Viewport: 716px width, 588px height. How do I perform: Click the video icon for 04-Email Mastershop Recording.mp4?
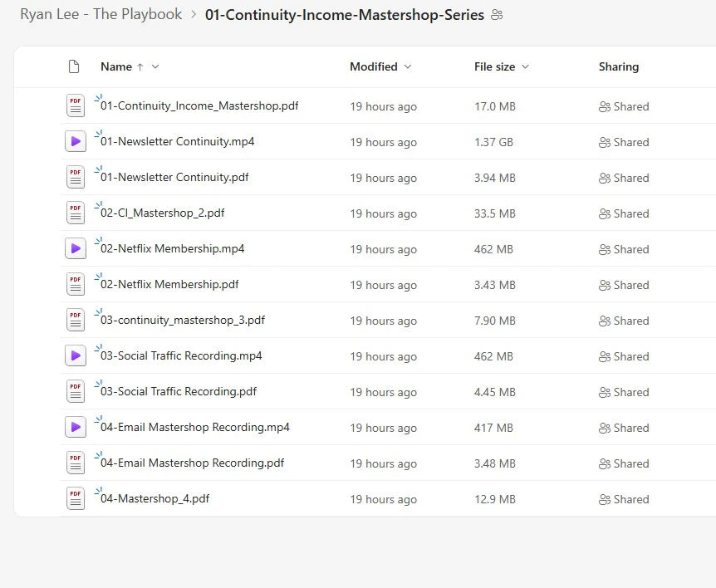[76, 428]
